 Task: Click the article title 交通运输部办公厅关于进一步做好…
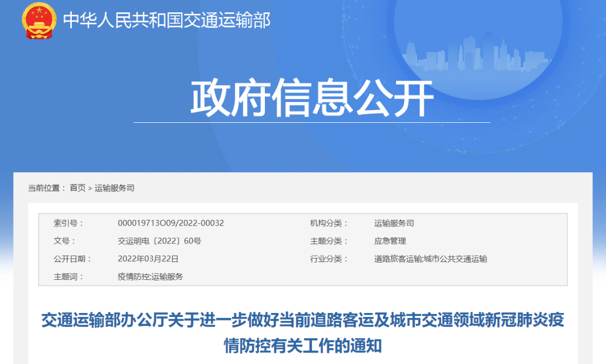(302, 333)
